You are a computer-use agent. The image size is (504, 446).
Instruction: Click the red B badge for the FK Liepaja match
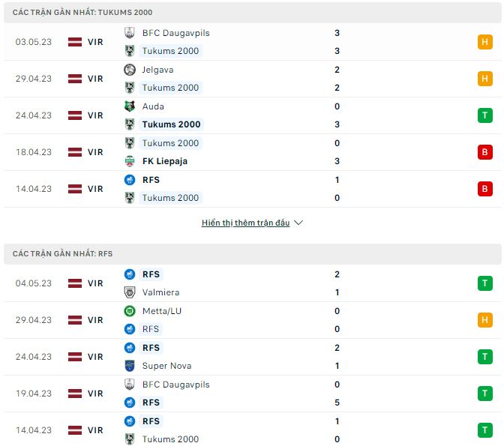coord(484,152)
